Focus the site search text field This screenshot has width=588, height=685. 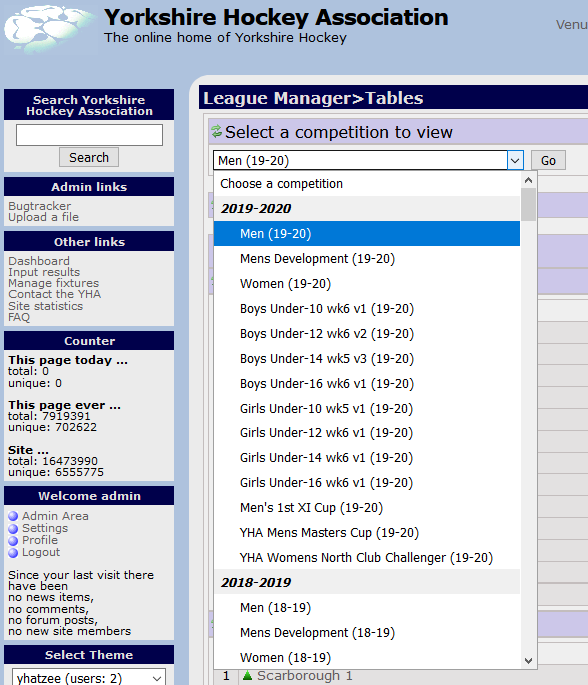(x=89, y=135)
